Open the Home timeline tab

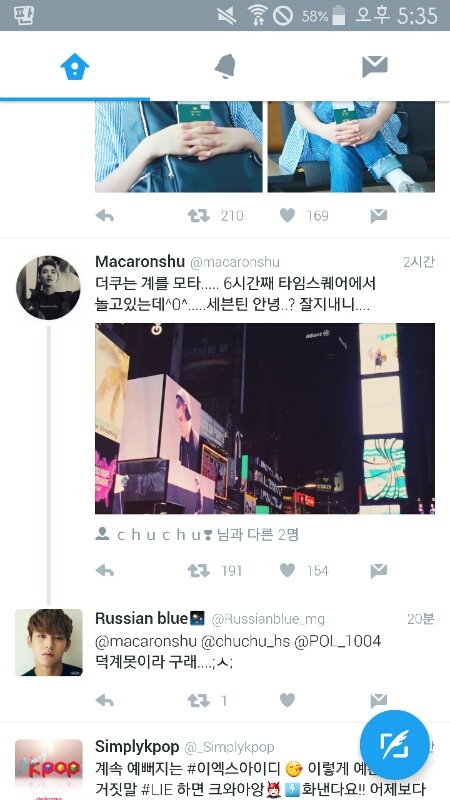(x=75, y=66)
